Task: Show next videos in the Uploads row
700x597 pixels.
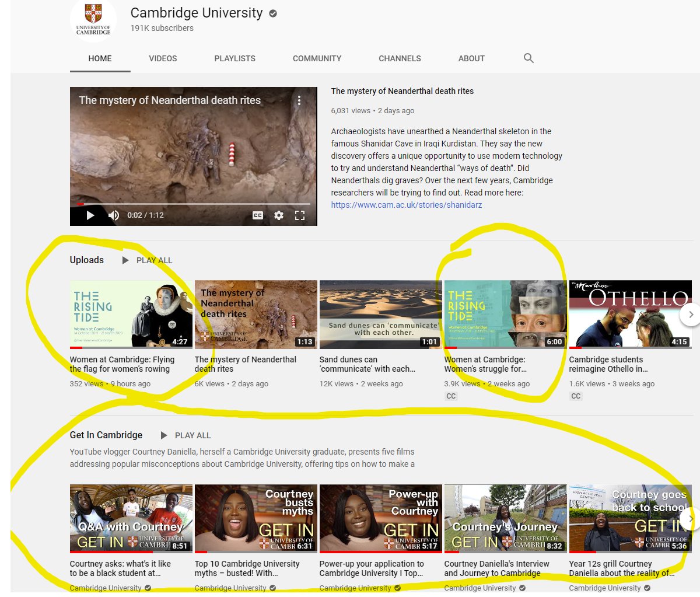Action: click(x=691, y=315)
